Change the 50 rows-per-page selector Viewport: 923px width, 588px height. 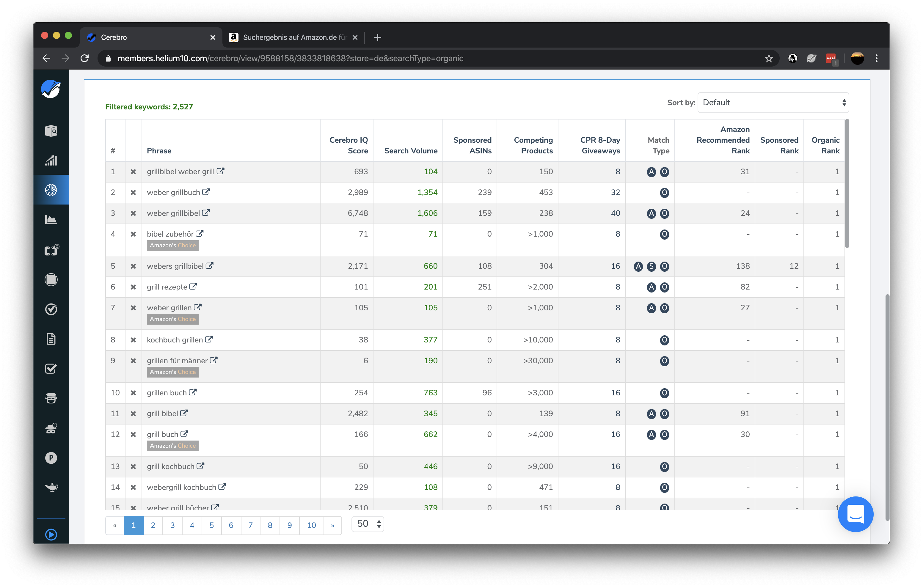pyautogui.click(x=368, y=524)
